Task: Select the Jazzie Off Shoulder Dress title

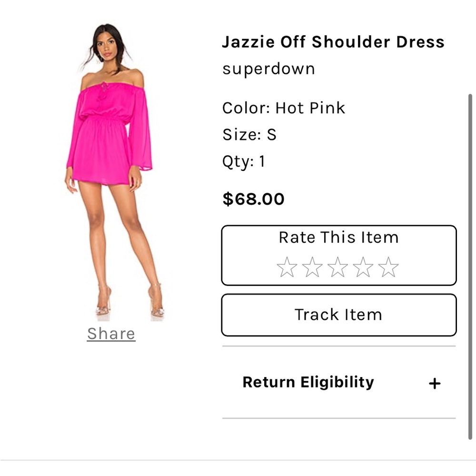Action: [333, 42]
